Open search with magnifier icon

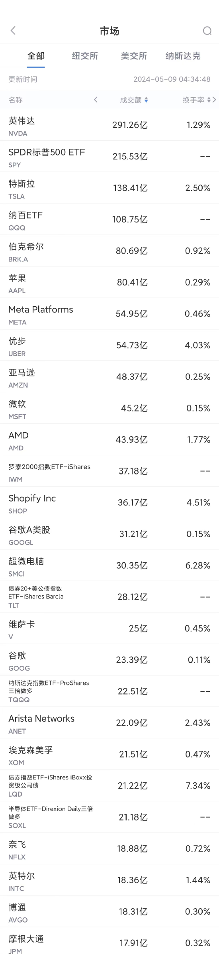click(207, 31)
